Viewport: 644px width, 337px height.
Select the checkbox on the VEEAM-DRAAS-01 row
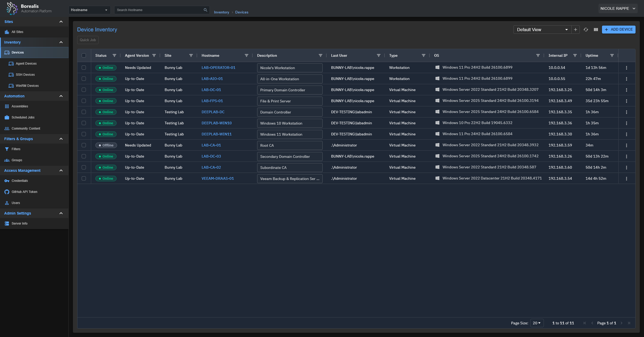click(x=84, y=178)
